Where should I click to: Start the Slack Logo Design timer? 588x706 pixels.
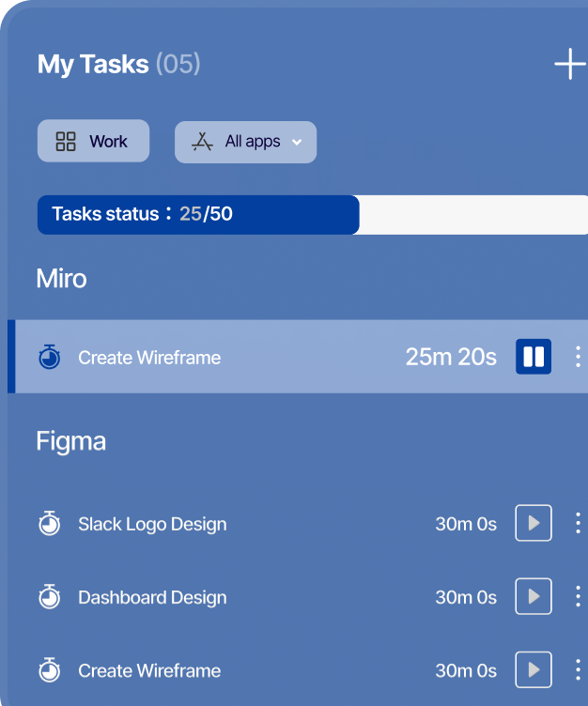(534, 524)
